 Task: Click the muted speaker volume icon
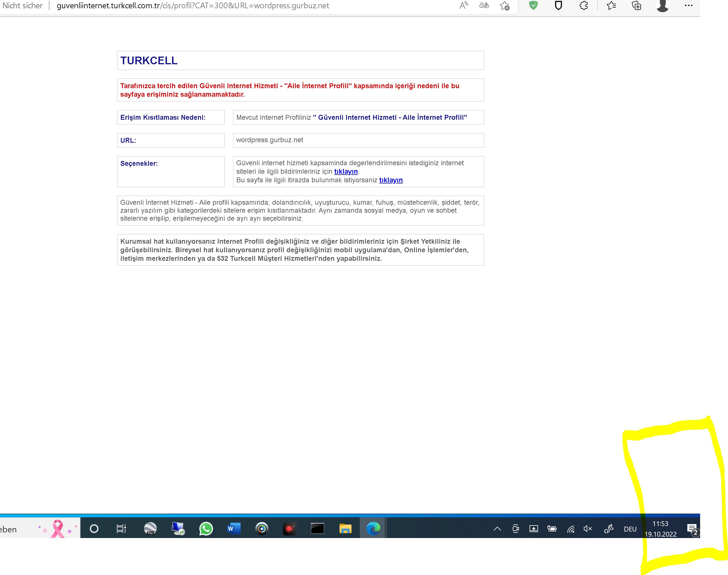[588, 529]
